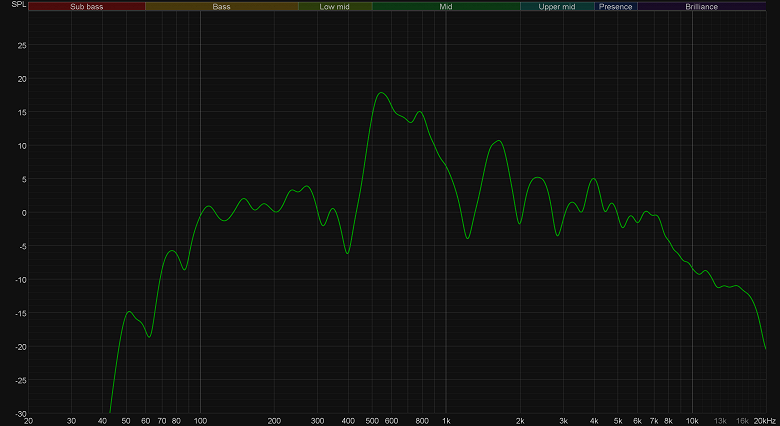Click the 100 frequency axis label
Viewport: 780px width, 426px height.
click(x=200, y=421)
